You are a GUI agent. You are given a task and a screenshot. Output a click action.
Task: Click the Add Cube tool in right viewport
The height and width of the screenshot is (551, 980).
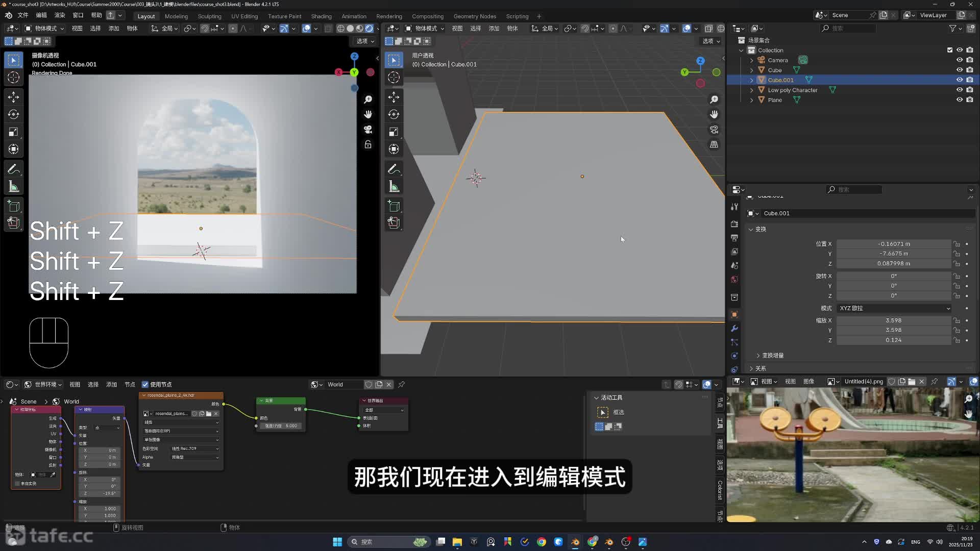pos(394,206)
